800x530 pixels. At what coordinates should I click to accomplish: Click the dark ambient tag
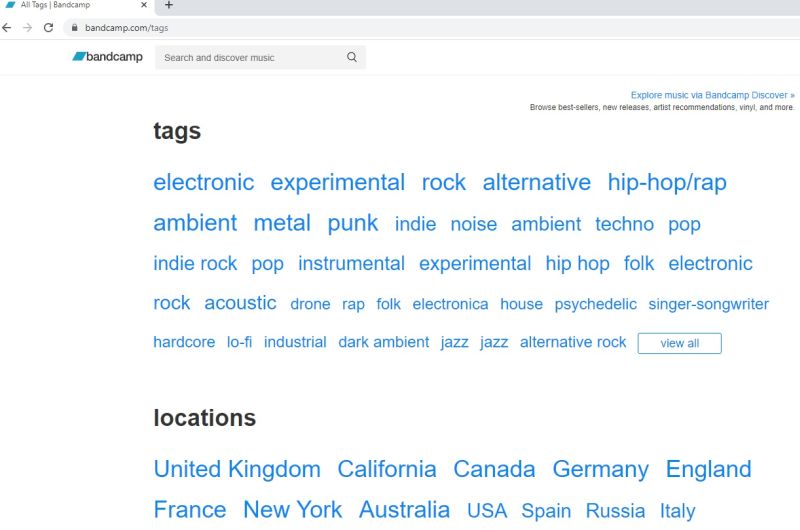383,342
